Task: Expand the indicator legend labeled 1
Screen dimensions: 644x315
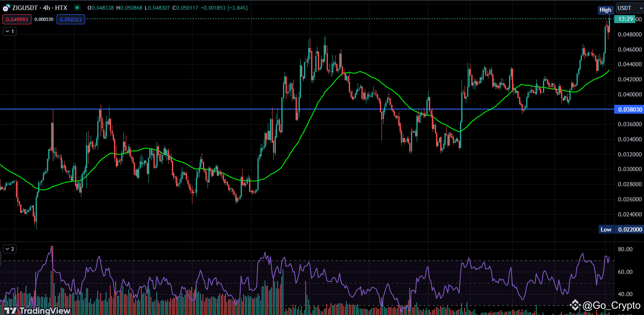Action: point(9,31)
